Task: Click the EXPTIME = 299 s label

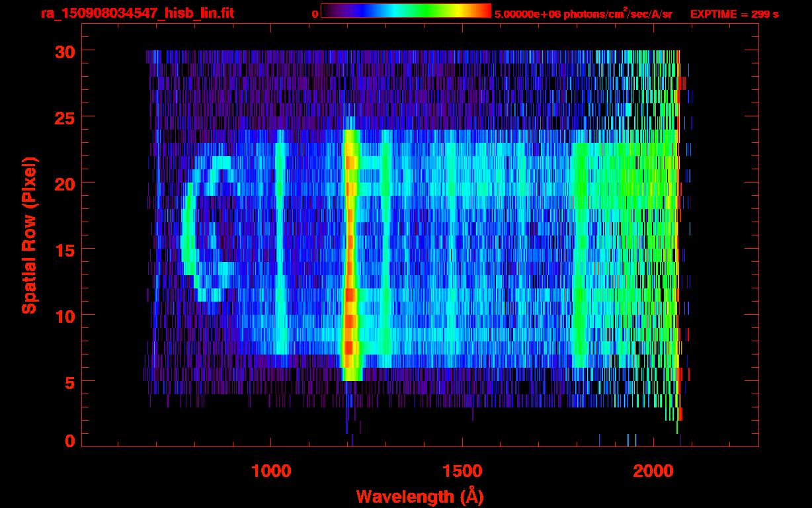Action: click(x=734, y=14)
